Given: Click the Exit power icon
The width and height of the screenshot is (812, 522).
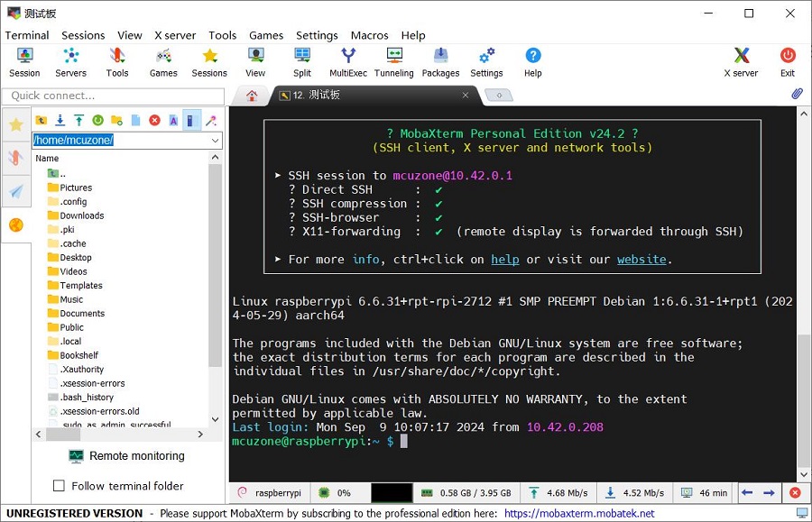Looking at the screenshot, I should coord(788,62).
